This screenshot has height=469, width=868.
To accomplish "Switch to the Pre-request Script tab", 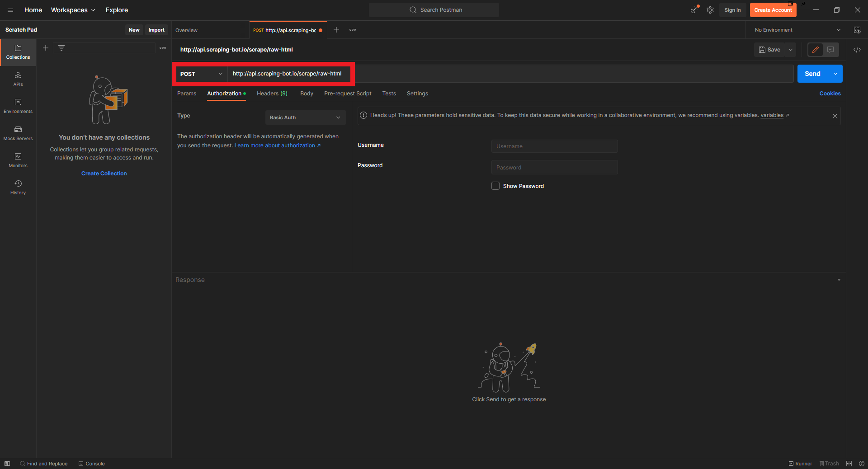I will 348,94.
